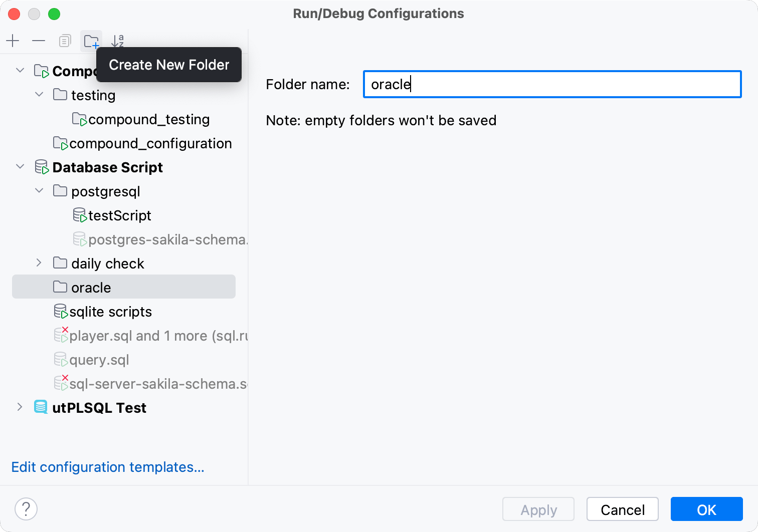Collapse the testing folder
This screenshot has width=758, height=532.
(x=39, y=95)
